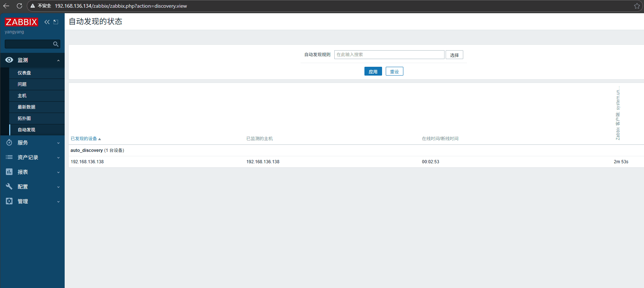
Task: Click the sidebar search magnifier icon
Action: [x=56, y=44]
